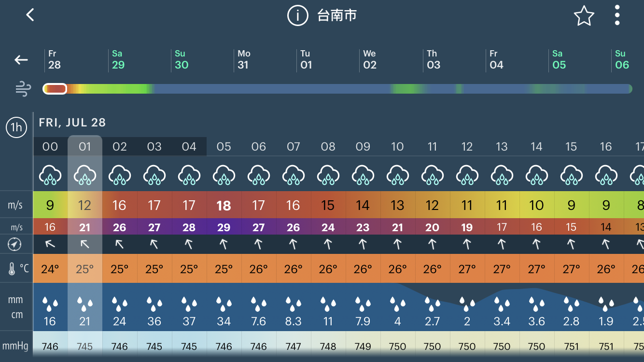Tap the left arrow beside the date row
Screen dimensions: 644x362
21,60
